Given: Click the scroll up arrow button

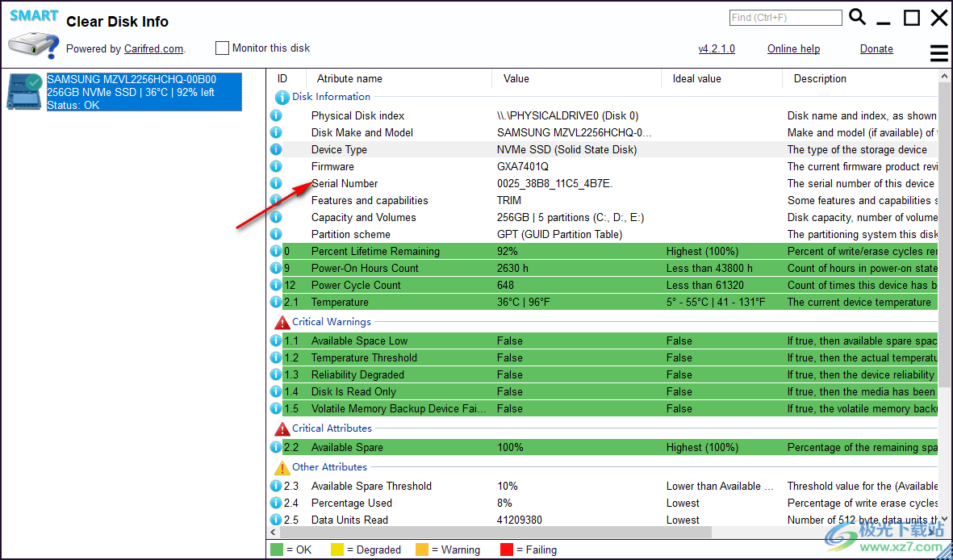Looking at the screenshot, I should tap(944, 76).
